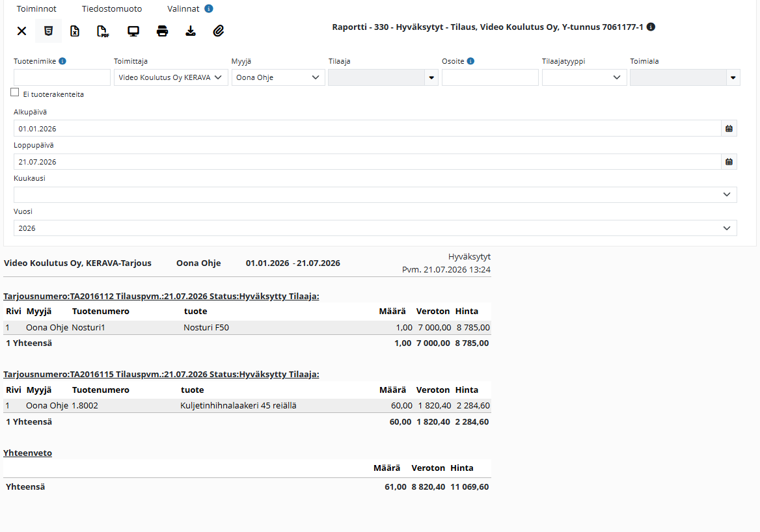Open calendar picker for Loppupäivä

tap(729, 162)
